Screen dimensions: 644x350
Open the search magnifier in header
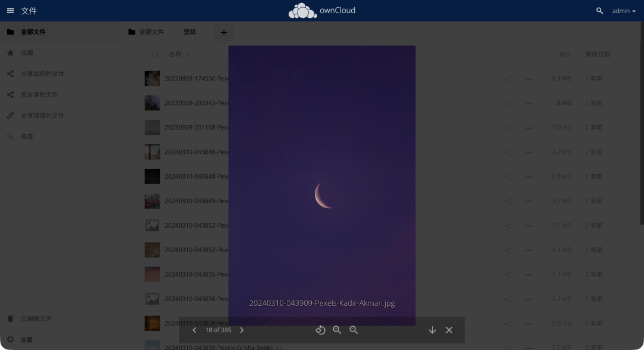(x=599, y=11)
